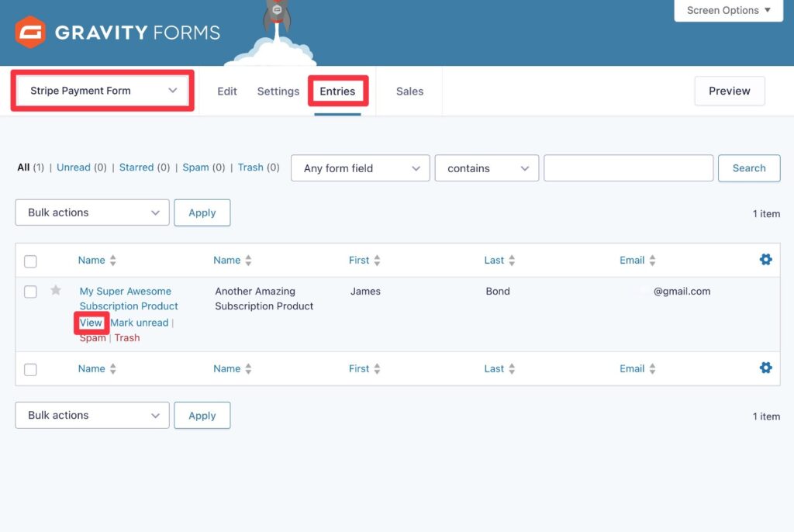The height and width of the screenshot is (532, 794).
Task: Open the Settings tab
Action: pos(278,92)
